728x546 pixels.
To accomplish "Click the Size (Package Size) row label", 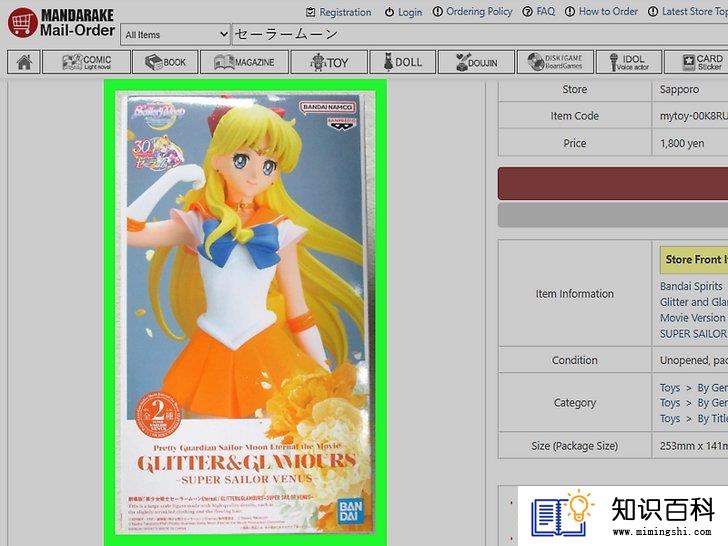I will coord(575,446).
